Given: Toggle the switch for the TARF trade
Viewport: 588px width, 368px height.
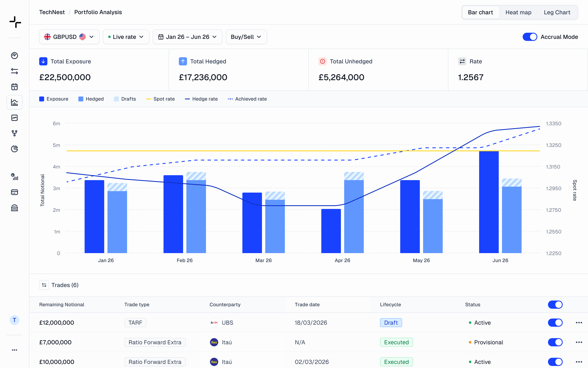Looking at the screenshot, I should (x=555, y=323).
